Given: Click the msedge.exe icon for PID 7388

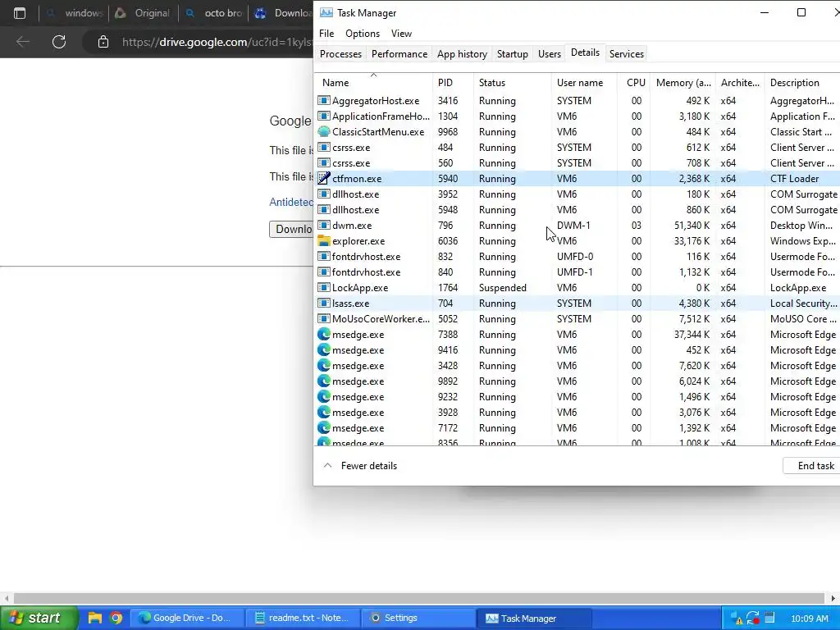Looking at the screenshot, I should click(x=323, y=335).
